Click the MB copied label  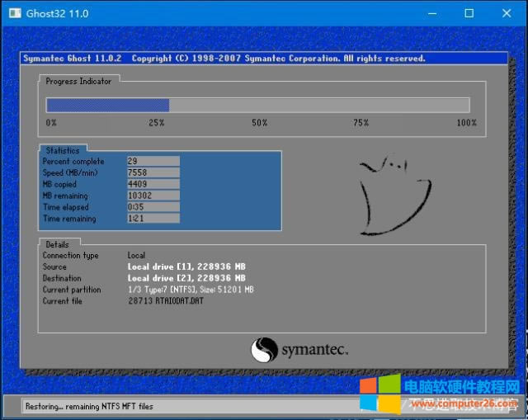click(59, 184)
